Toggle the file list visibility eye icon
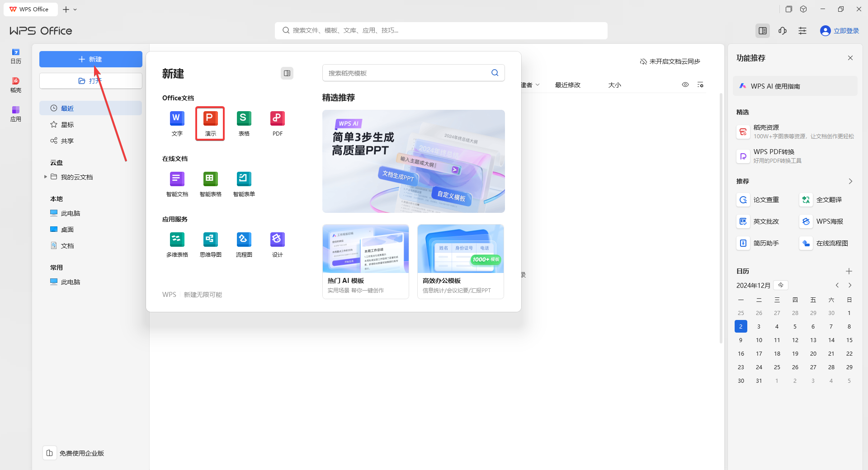 pyautogui.click(x=685, y=85)
